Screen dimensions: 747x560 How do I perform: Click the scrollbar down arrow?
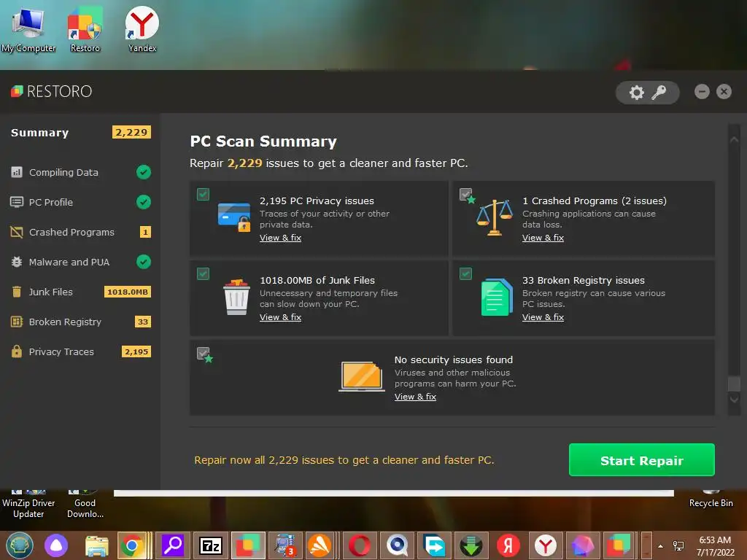[734, 400]
